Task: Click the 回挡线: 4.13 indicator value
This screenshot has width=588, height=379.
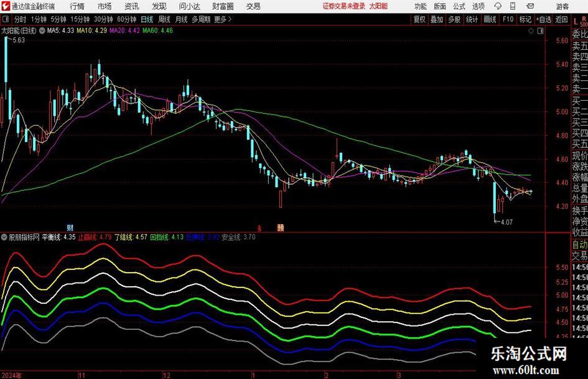Action: click(167, 237)
